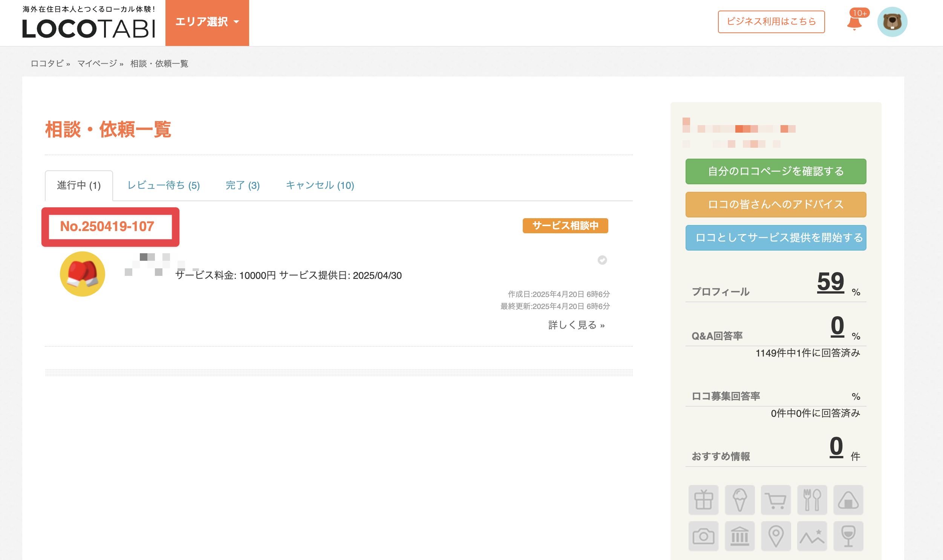Switch to レビュー待ち (5) tab
943x560 pixels.
point(164,185)
